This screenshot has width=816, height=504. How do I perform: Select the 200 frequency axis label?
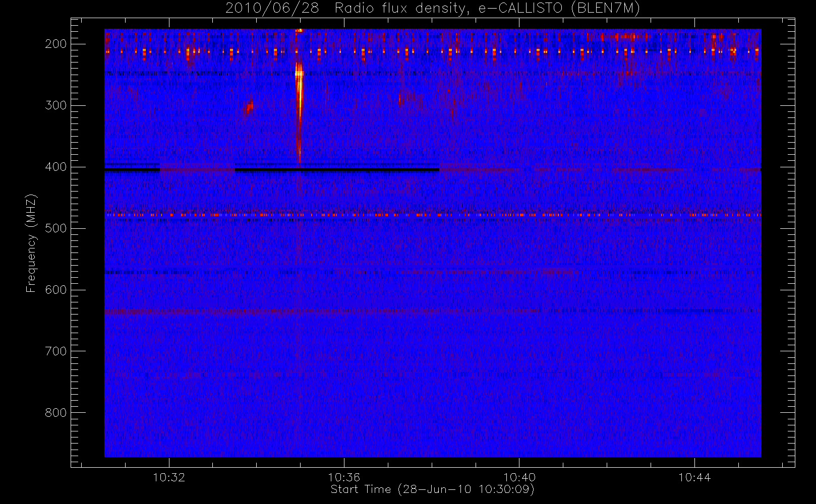[56, 44]
